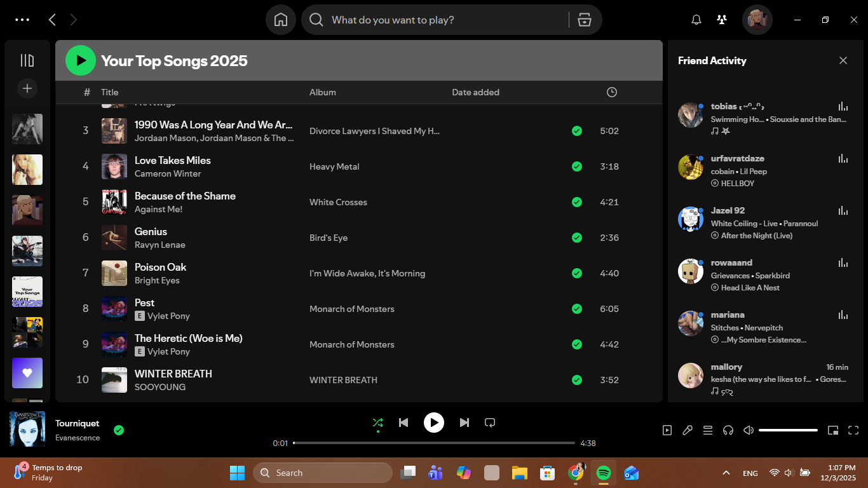Screen dimensions: 868x488
Task: Open the Home page icon
Action: 281,20
